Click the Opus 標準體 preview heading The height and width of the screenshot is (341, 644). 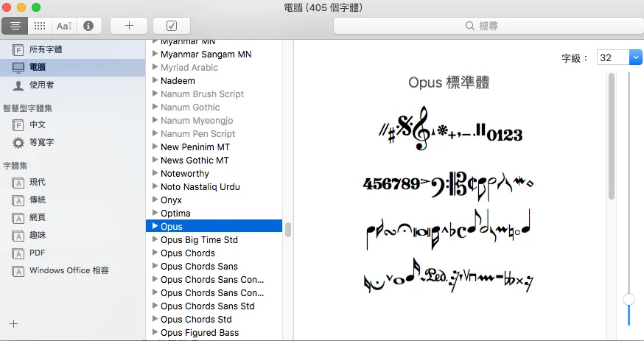point(449,82)
